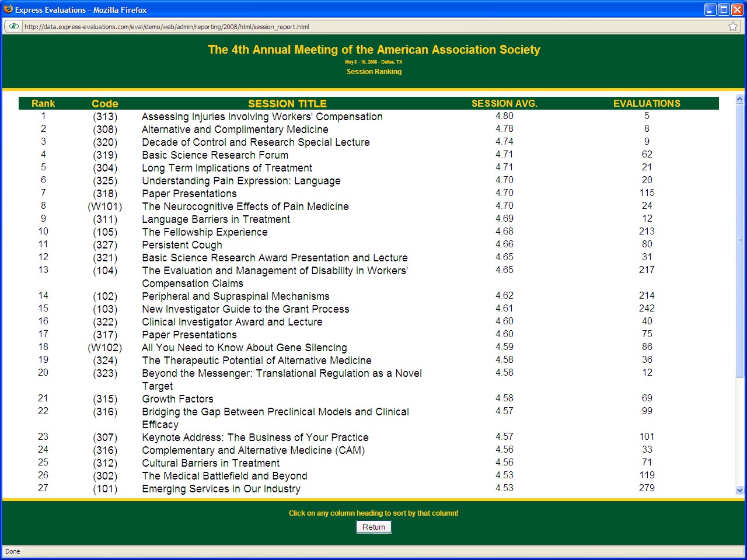Click session code W101 in table
747x560 pixels.
(105, 206)
